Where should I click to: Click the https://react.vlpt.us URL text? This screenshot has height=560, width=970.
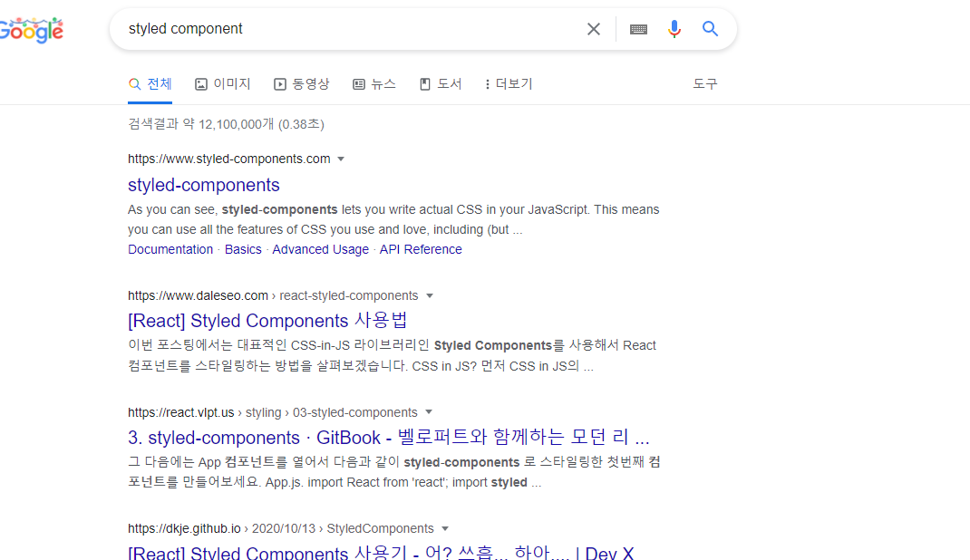coord(181,412)
